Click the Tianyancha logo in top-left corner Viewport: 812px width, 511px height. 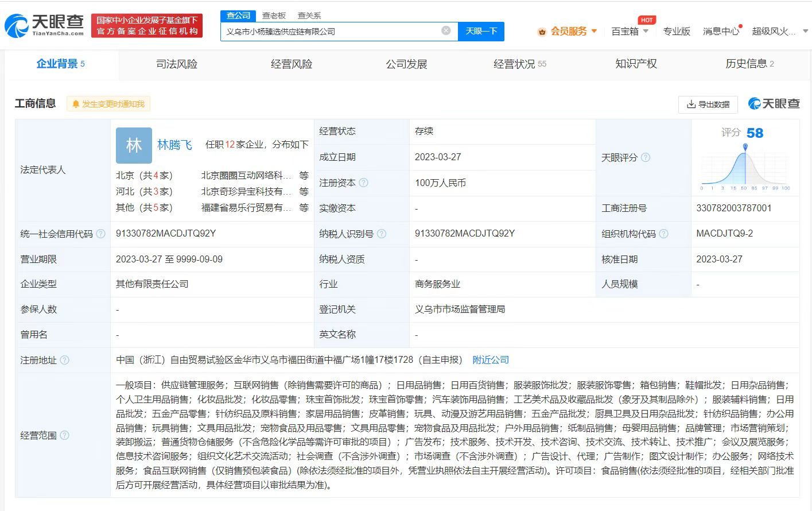tap(43, 25)
